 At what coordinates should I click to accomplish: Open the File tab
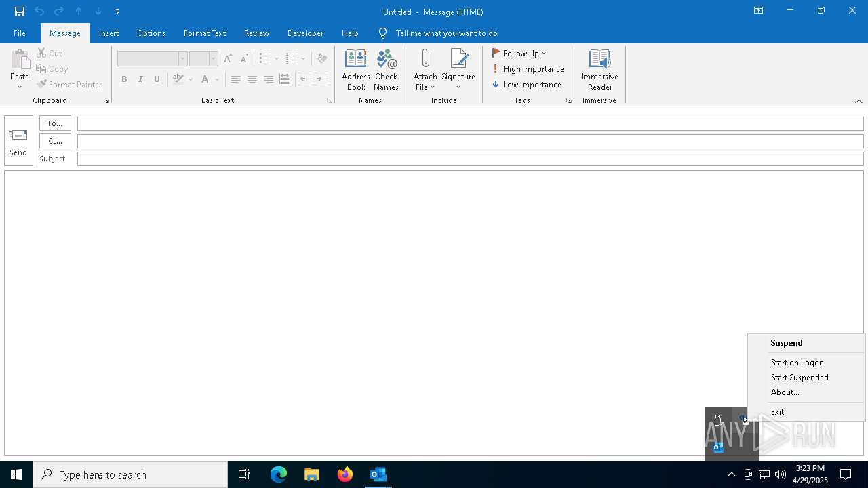pyautogui.click(x=20, y=33)
